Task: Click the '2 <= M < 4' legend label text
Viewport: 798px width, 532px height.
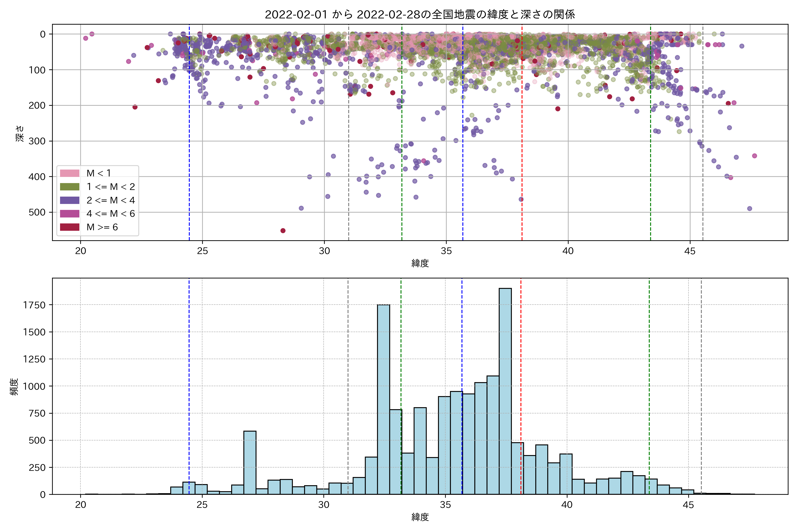Action: 111,200
